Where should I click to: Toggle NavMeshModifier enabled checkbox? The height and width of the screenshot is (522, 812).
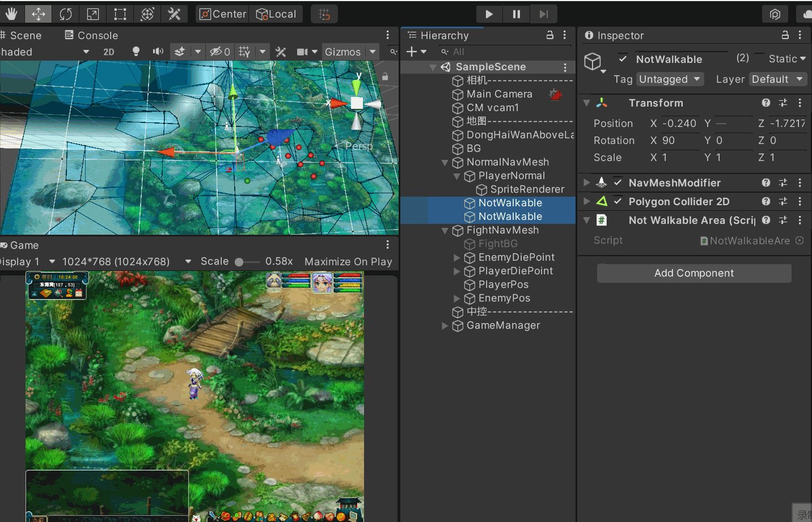click(618, 183)
